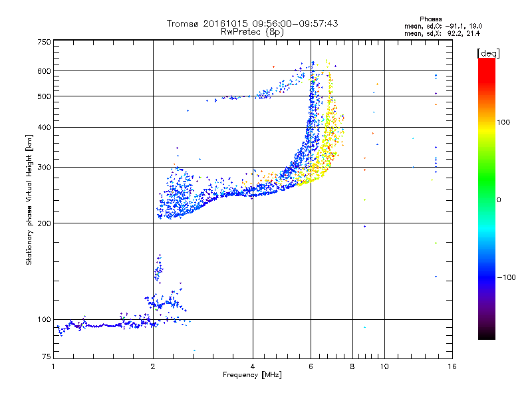The width and height of the screenshot is (532, 399).
Task: Click the '[deg]' colorbar unit label
Action: click(488, 53)
